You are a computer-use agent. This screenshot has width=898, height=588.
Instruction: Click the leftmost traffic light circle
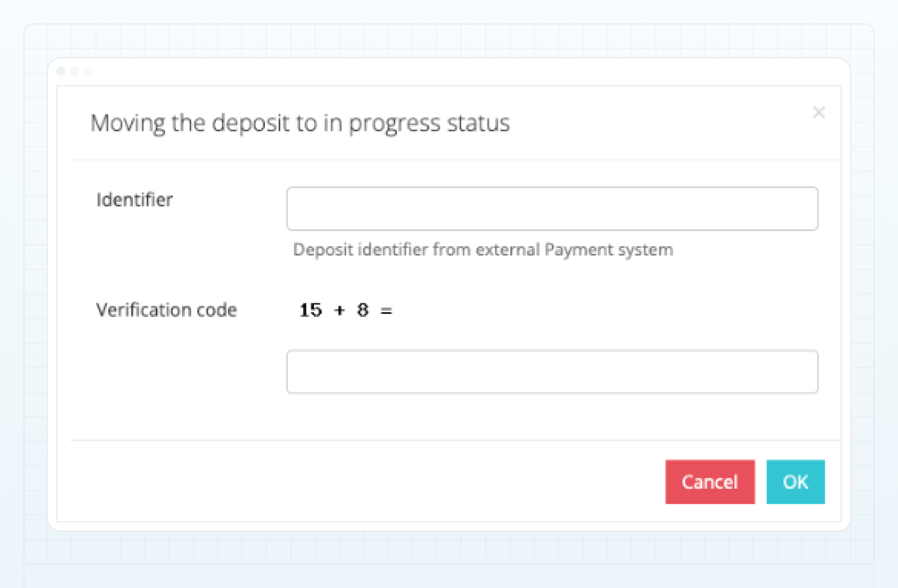pyautogui.click(x=61, y=71)
